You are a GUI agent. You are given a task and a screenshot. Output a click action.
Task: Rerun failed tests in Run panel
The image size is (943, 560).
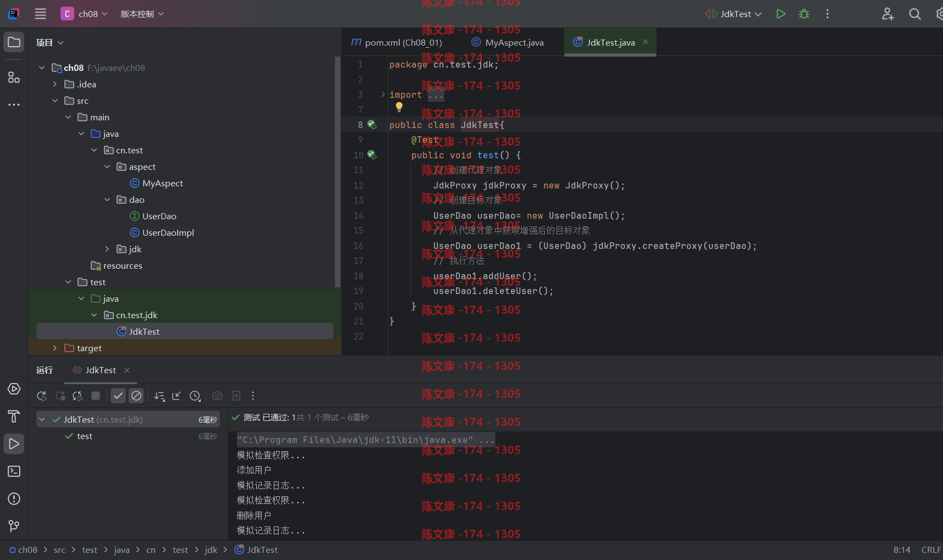pyautogui.click(x=60, y=396)
